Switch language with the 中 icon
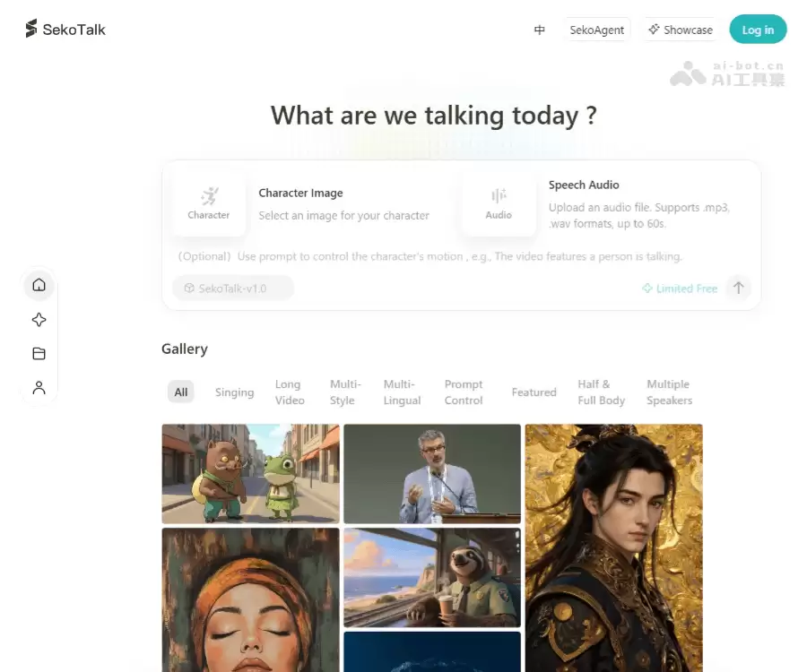This screenshot has width=807, height=672. [x=540, y=30]
